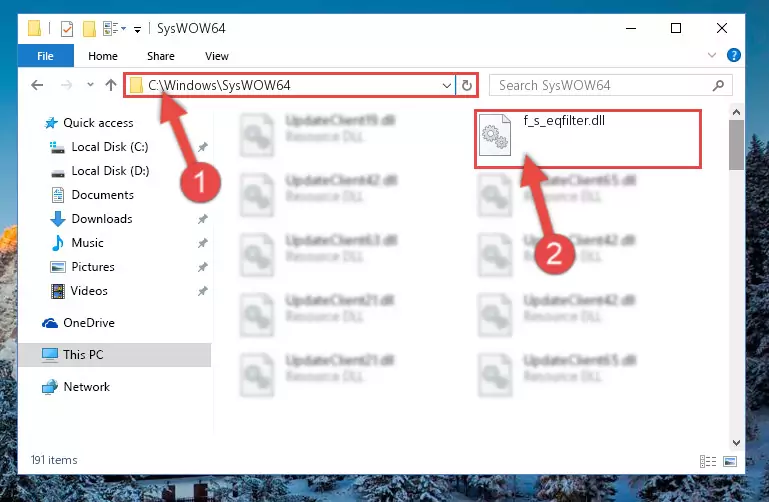Click the f_s_eqfilter.dll gear file icon
Screen dimensions: 769x502
tap(494, 135)
